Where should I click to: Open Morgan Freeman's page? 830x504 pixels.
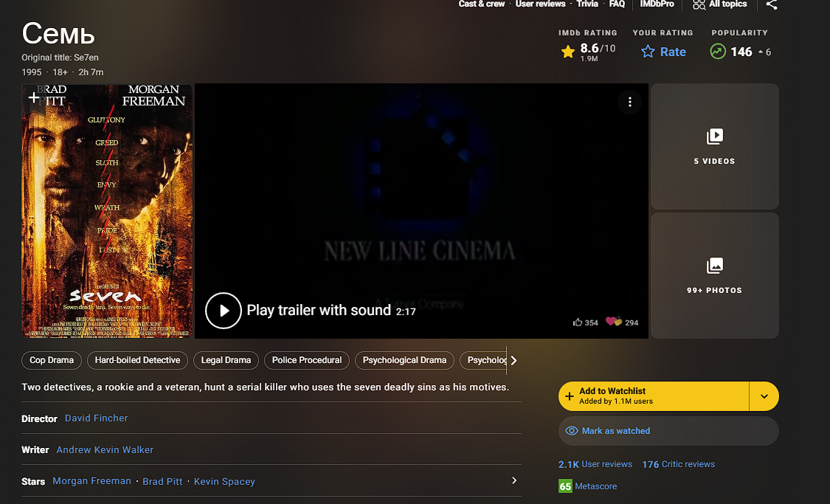[91, 481]
